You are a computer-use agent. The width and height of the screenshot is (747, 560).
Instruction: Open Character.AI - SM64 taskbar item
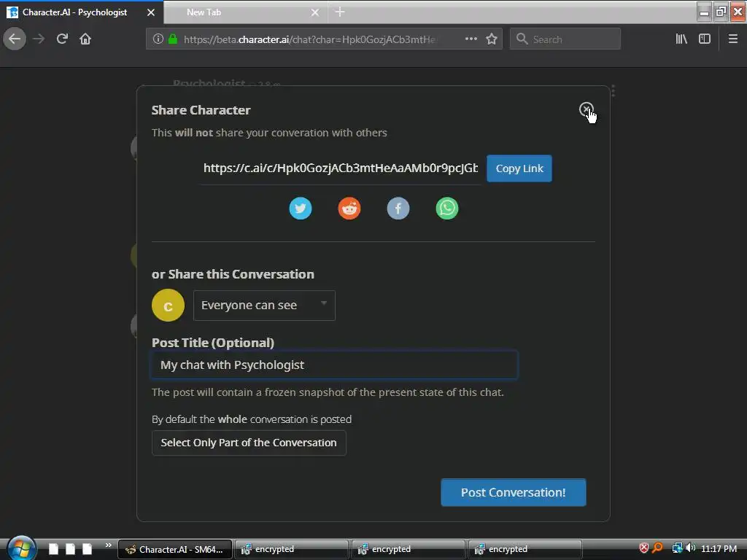175,549
